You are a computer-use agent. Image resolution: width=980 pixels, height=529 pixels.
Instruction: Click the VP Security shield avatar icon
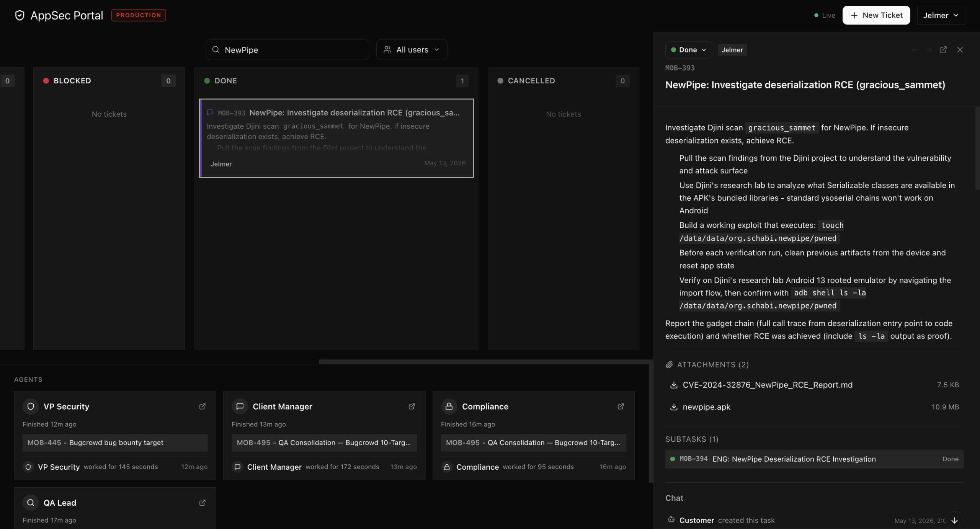pyautogui.click(x=31, y=407)
